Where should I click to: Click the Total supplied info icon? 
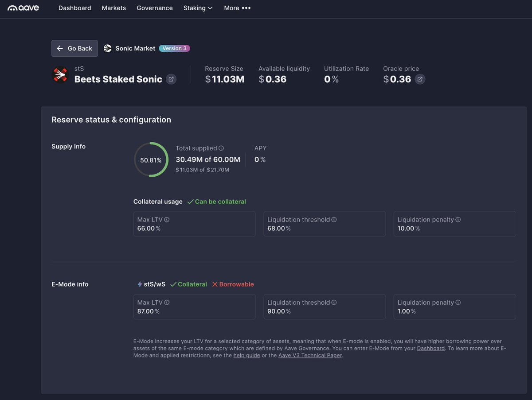click(x=221, y=148)
